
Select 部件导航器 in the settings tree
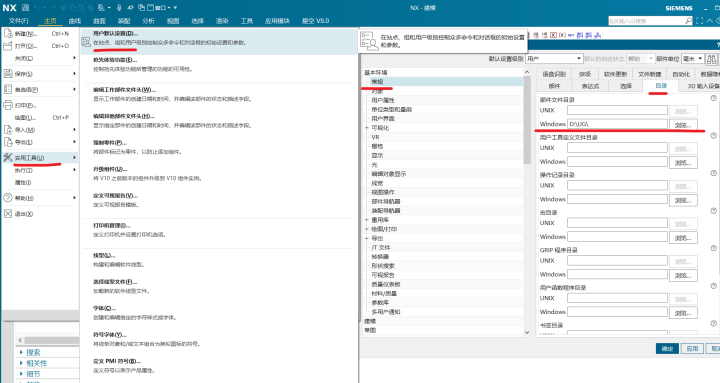pyautogui.click(x=386, y=201)
